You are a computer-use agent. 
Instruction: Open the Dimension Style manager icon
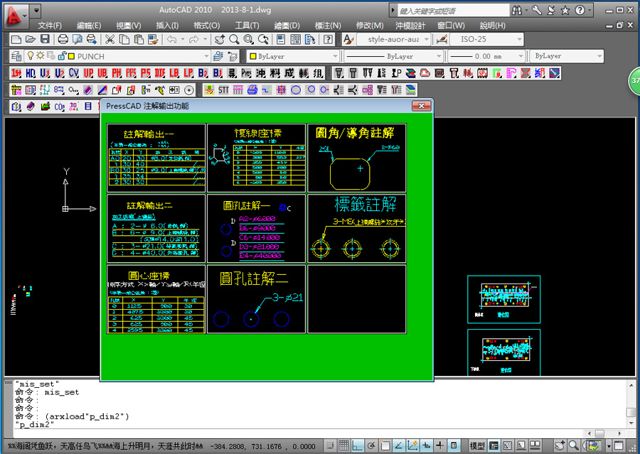pos(442,40)
